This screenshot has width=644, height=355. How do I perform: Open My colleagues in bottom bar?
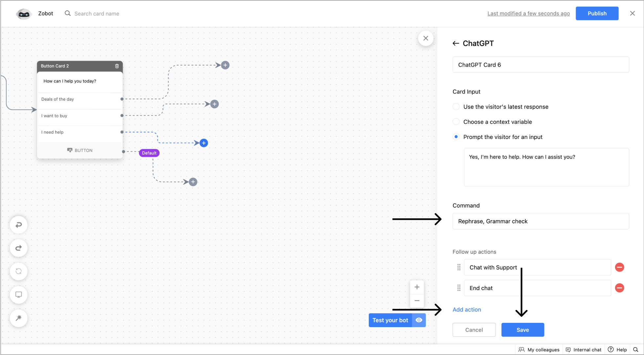click(x=539, y=350)
